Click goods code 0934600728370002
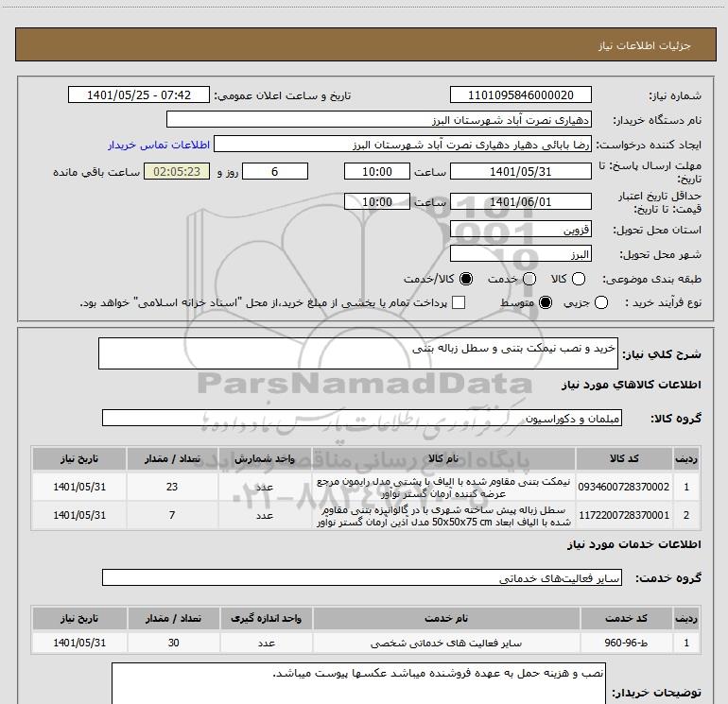 [624, 487]
